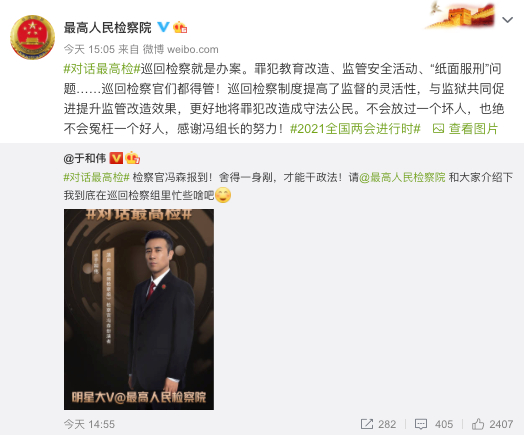Image resolution: width=524 pixels, height=435 pixels.
Task: Click the orange V badge beside 于和伟
Action: tap(116, 158)
